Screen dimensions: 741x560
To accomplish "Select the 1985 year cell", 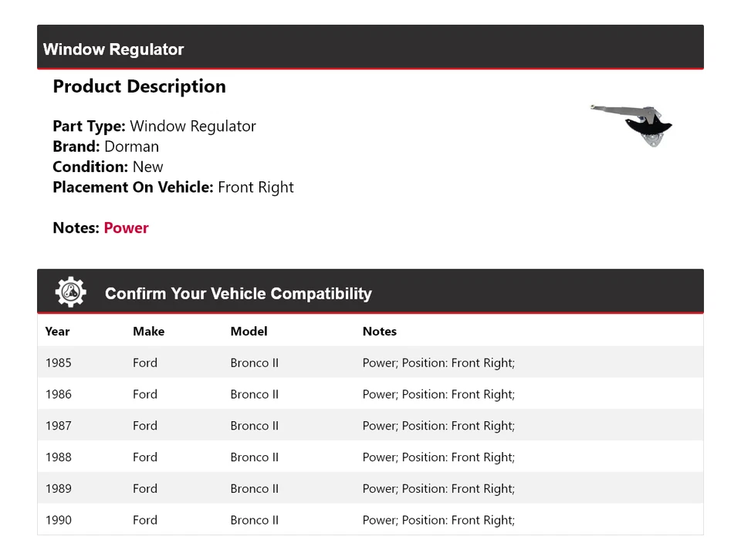I will (58, 363).
